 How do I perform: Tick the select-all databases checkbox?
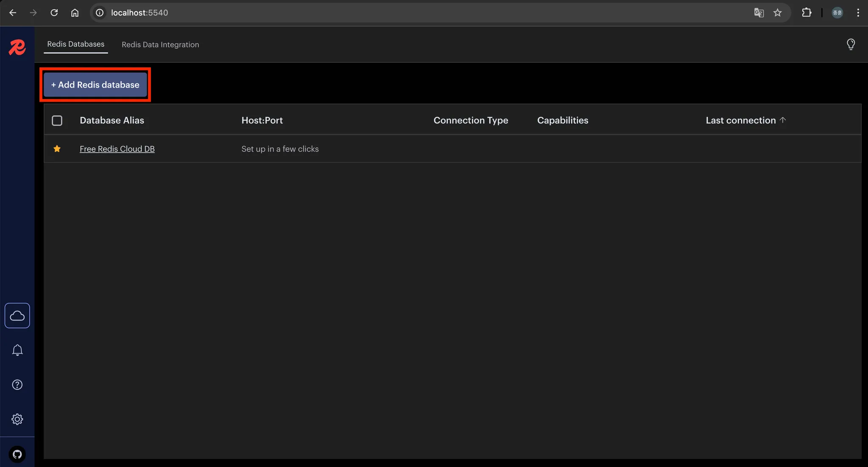pos(57,121)
